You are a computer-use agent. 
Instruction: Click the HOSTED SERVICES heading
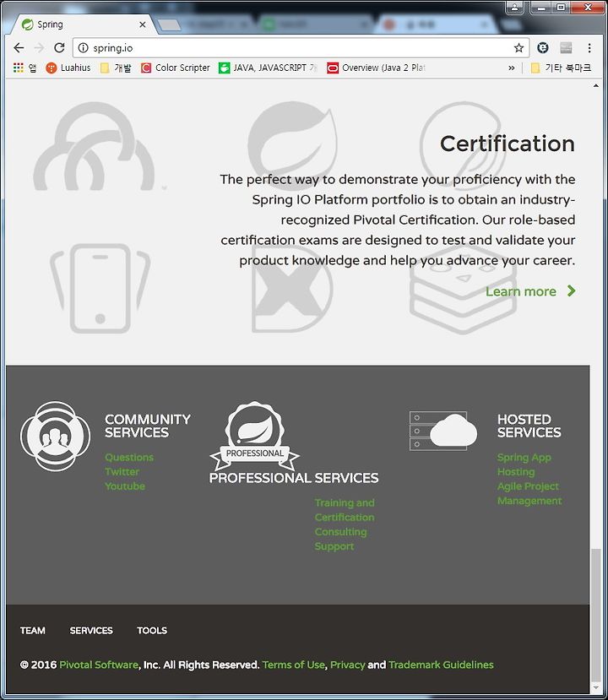529,426
